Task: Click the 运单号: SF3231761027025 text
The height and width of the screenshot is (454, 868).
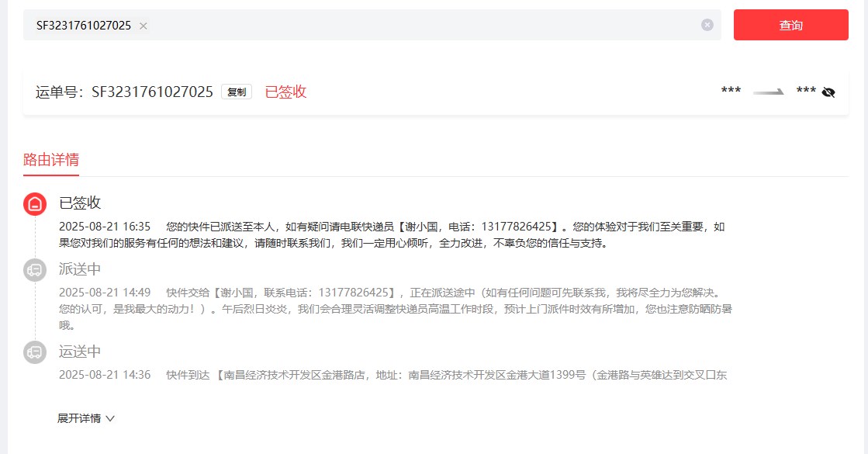Action: pos(124,92)
